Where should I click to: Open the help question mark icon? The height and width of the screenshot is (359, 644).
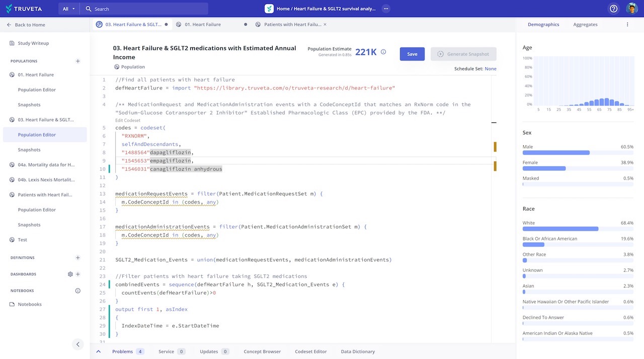tap(613, 9)
